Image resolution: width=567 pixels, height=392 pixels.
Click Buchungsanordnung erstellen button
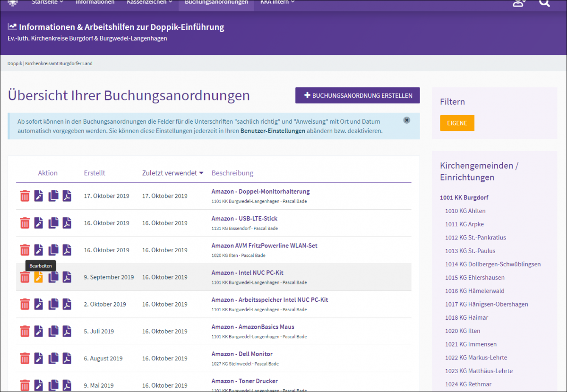click(x=357, y=95)
